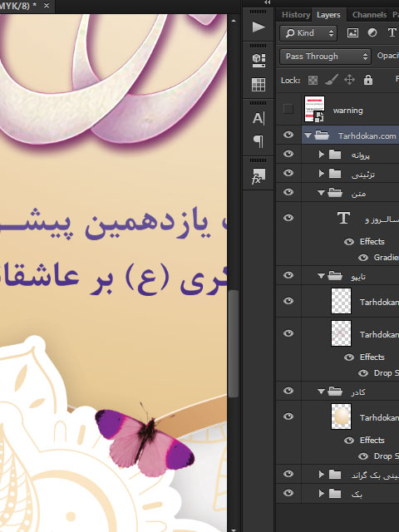Screen dimensions: 399x532
Task: Switch to the Layers tab
Action: point(328,15)
